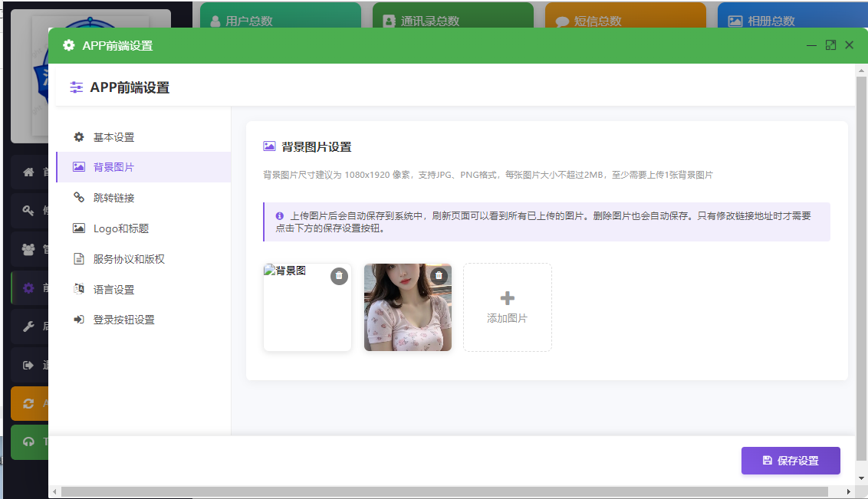This screenshot has width=868, height=499.
Task: Click the headset icon on the green sidebar button
Action: click(28, 442)
